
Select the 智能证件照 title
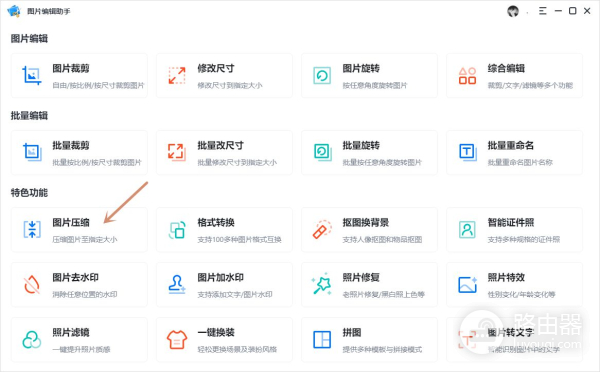tap(510, 222)
